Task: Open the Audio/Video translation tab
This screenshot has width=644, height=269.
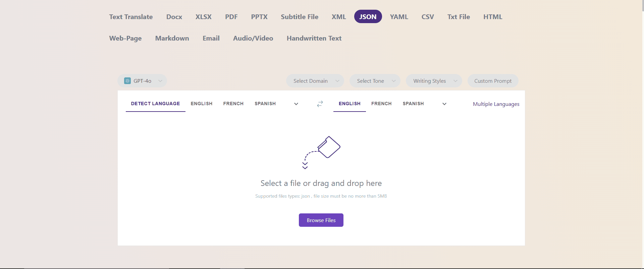Action: pyautogui.click(x=253, y=38)
